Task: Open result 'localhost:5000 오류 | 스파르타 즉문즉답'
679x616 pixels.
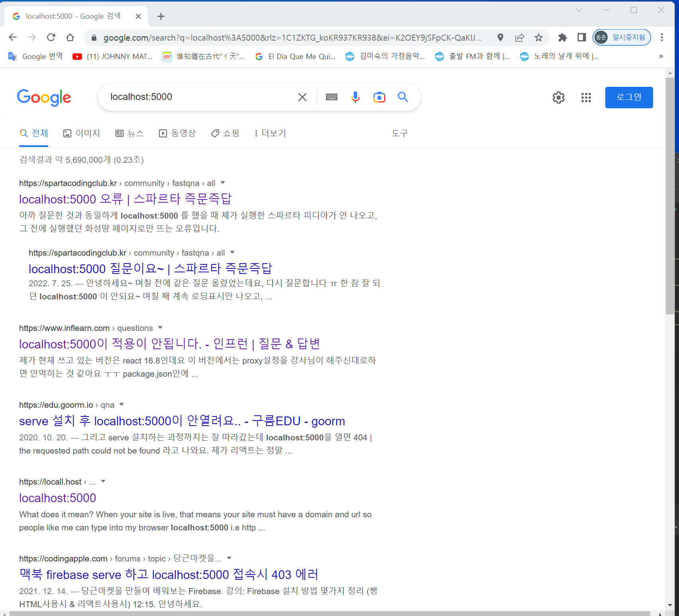Action: 125,199
